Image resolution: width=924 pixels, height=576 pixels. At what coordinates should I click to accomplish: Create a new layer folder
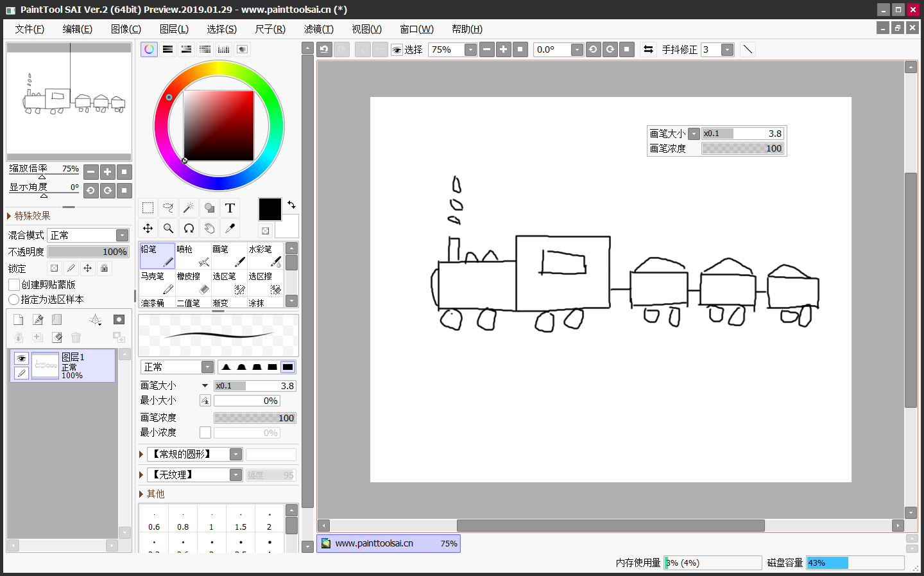tap(57, 320)
